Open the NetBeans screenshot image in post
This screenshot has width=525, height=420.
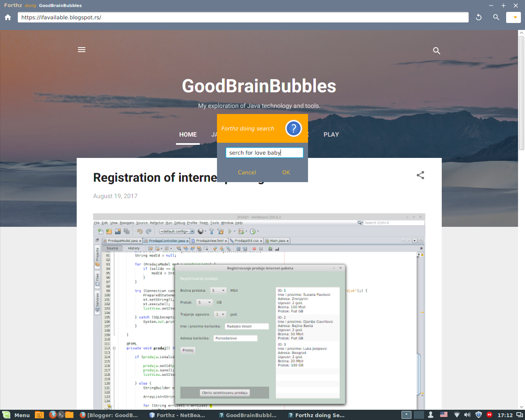[259, 311]
